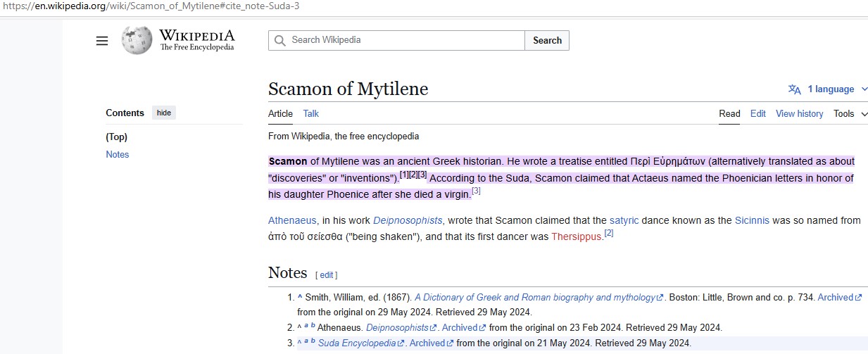Open the Deipnosophists link in the paragraph
Viewport: 868px width, 354px height.
[x=408, y=220]
